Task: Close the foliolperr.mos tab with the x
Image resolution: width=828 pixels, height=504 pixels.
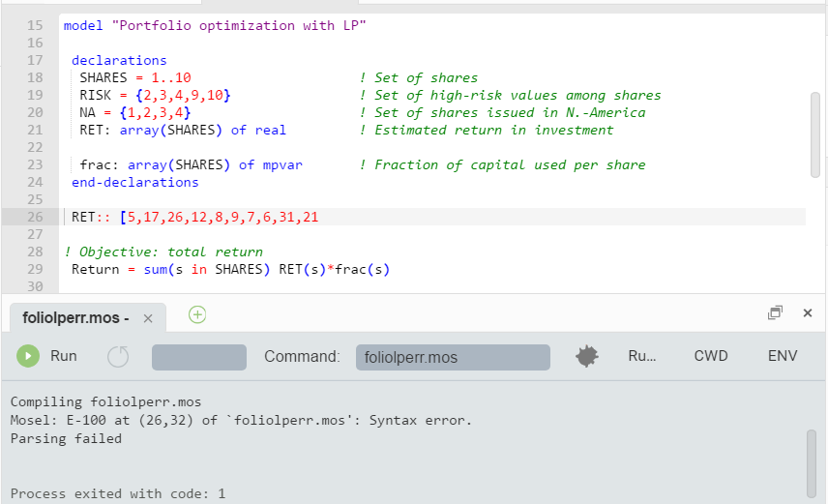Action: point(148,318)
